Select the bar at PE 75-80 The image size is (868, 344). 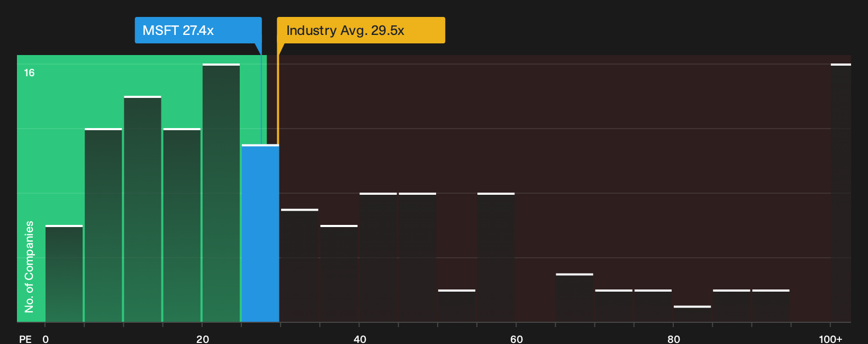pos(653,306)
